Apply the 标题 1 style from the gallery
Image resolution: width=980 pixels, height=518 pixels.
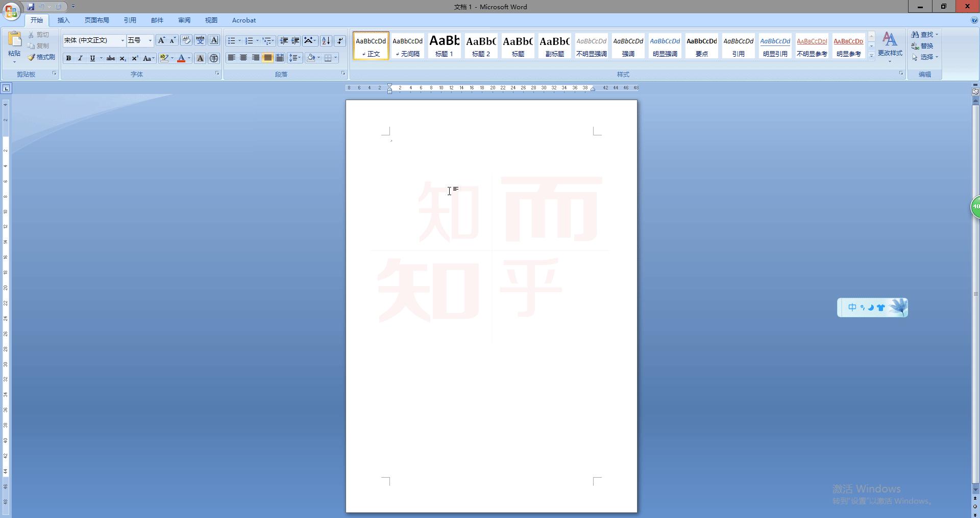tap(444, 45)
